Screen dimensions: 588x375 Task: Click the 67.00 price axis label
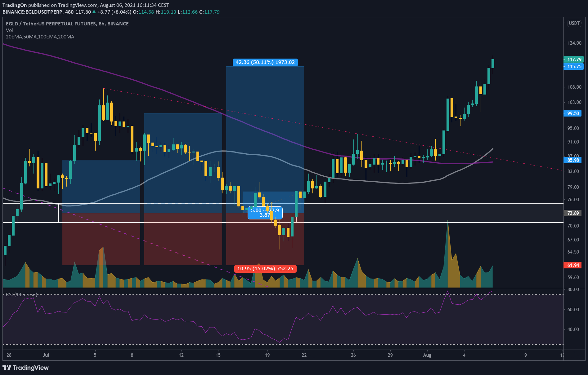pos(573,240)
